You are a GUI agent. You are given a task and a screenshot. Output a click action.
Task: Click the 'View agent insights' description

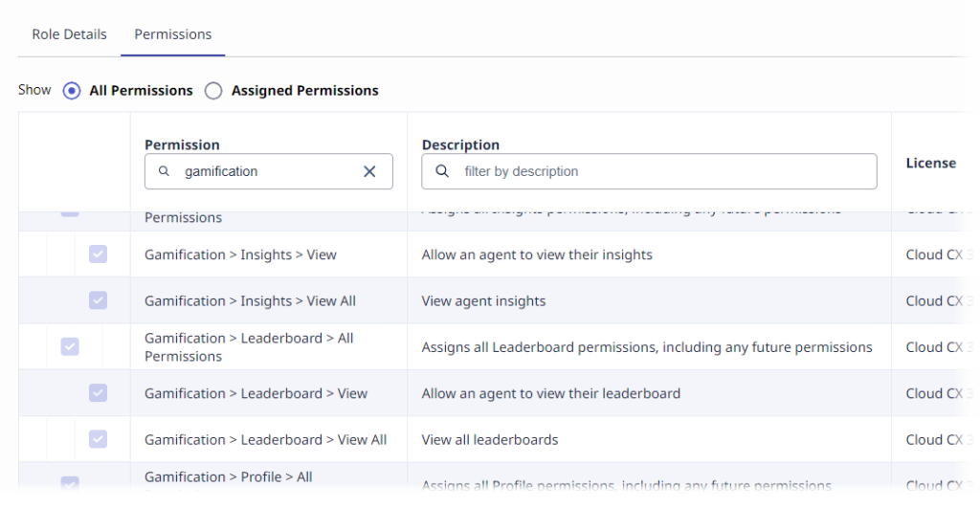pyautogui.click(x=483, y=301)
